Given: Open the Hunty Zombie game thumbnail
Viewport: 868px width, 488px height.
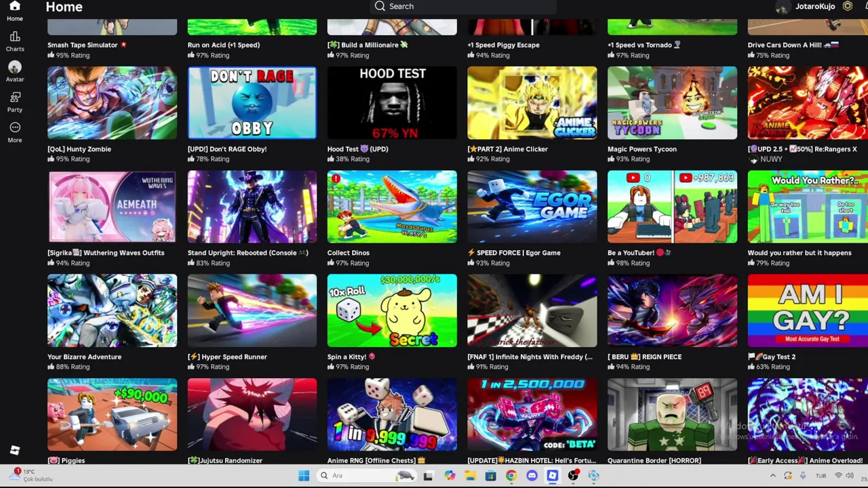Looking at the screenshot, I should tap(113, 103).
